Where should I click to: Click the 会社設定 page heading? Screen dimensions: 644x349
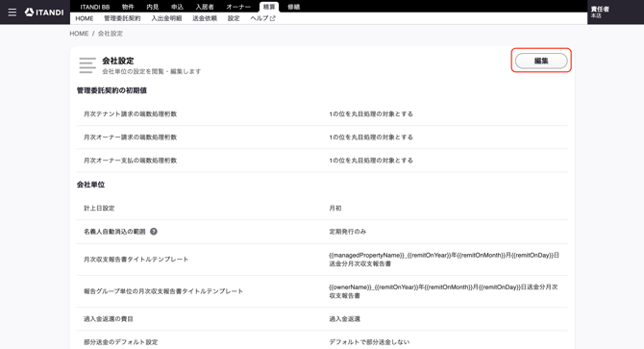118,61
